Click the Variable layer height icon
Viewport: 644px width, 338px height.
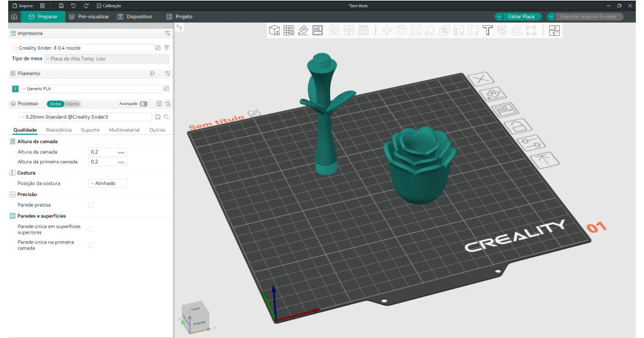(x=364, y=30)
